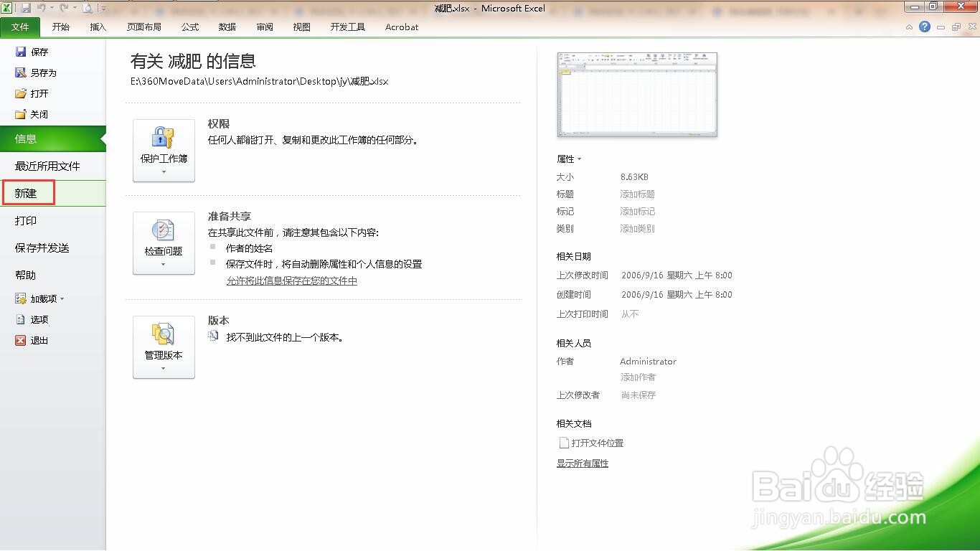
Task: Click the file path text under heading
Action: tap(260, 81)
